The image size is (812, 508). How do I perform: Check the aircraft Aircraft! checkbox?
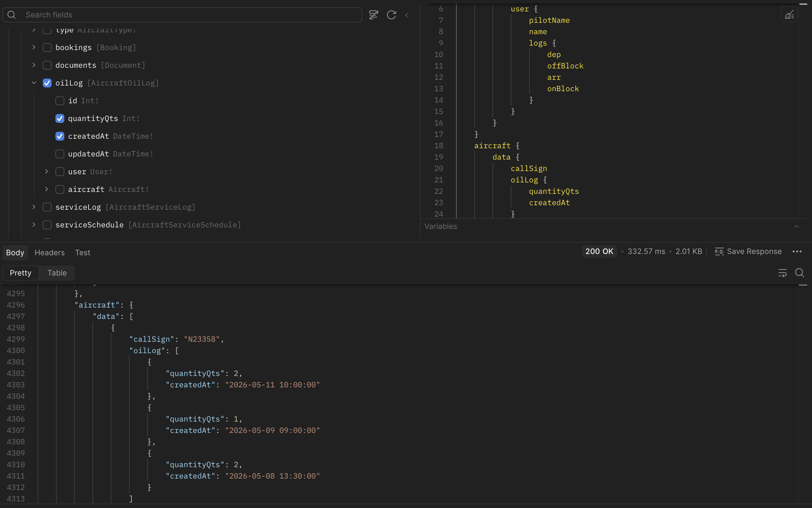point(60,189)
